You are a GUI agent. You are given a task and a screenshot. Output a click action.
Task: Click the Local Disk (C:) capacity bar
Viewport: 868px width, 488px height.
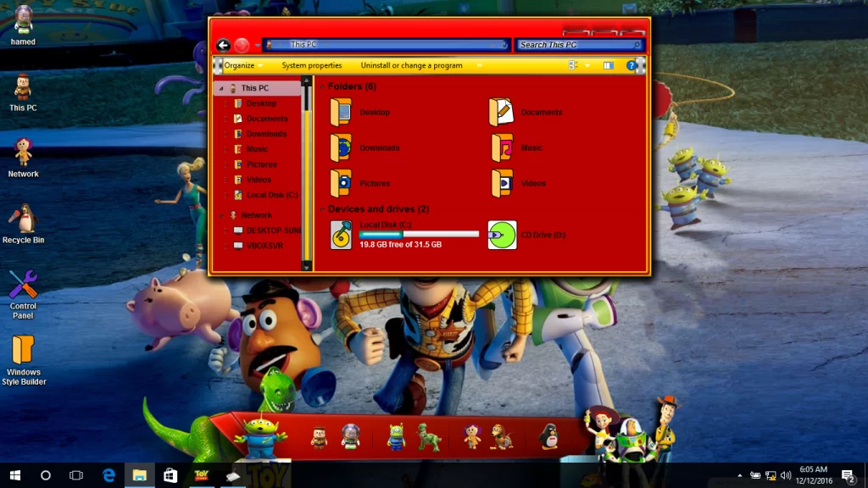click(x=419, y=234)
